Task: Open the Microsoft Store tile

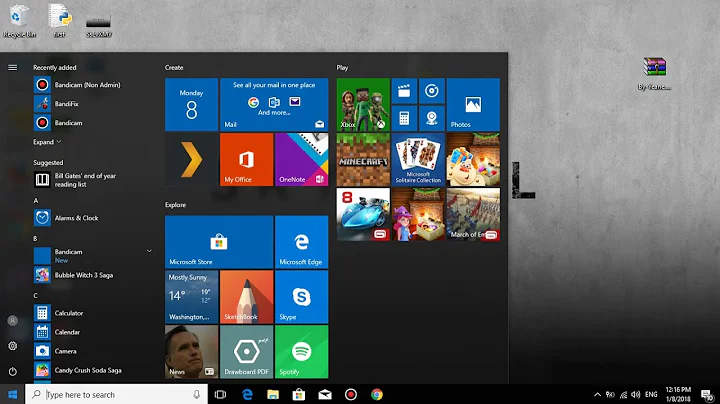Action: click(x=219, y=241)
